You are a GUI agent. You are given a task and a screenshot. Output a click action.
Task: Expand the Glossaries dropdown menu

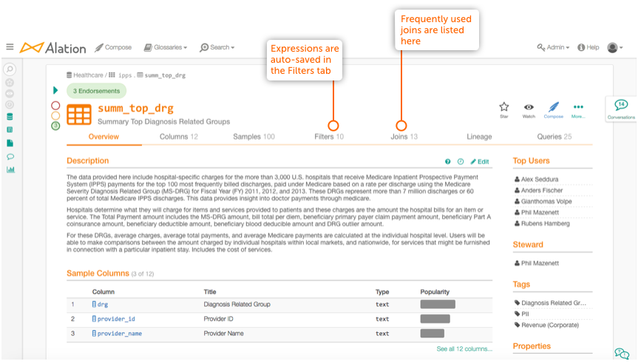[x=166, y=47]
